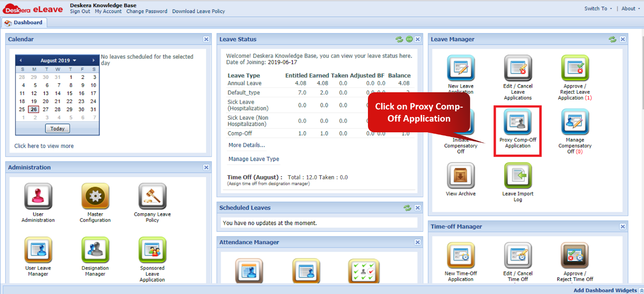Select August 26 on the calendar
The height and width of the screenshot is (294, 644).
coord(34,109)
